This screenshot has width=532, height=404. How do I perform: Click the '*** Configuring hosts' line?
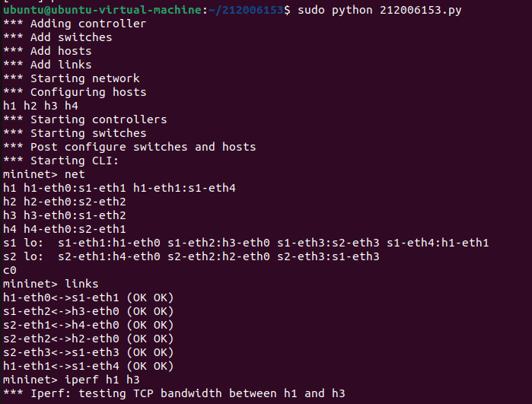(x=75, y=92)
